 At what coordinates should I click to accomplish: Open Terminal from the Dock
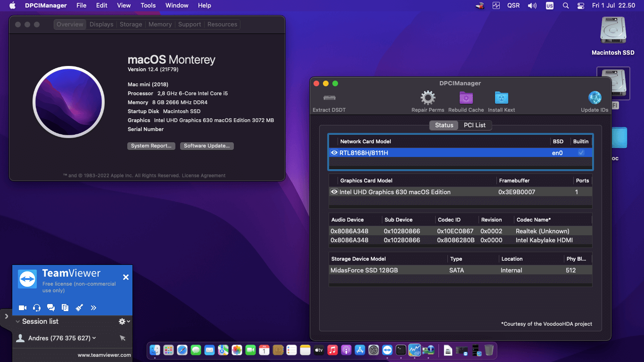click(x=401, y=350)
